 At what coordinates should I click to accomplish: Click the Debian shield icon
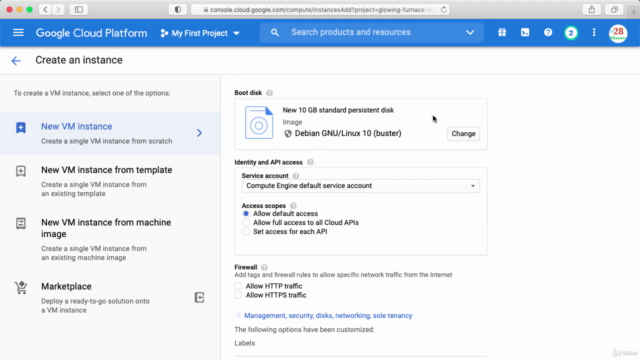pyautogui.click(x=288, y=133)
